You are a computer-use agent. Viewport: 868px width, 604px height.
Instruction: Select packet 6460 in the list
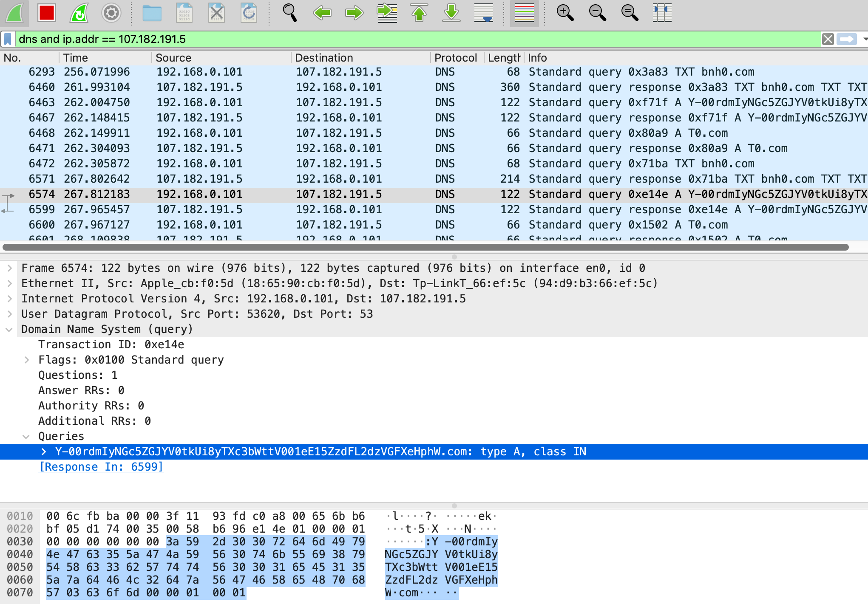coord(434,87)
